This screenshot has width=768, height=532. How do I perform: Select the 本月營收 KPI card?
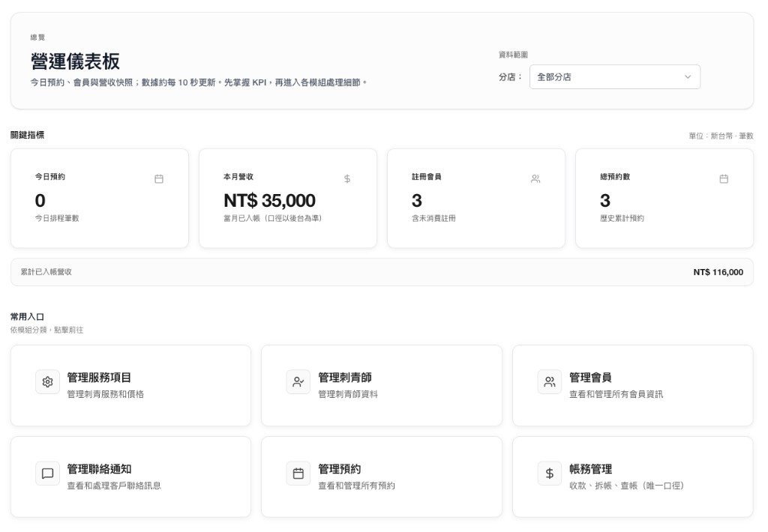coord(288,198)
